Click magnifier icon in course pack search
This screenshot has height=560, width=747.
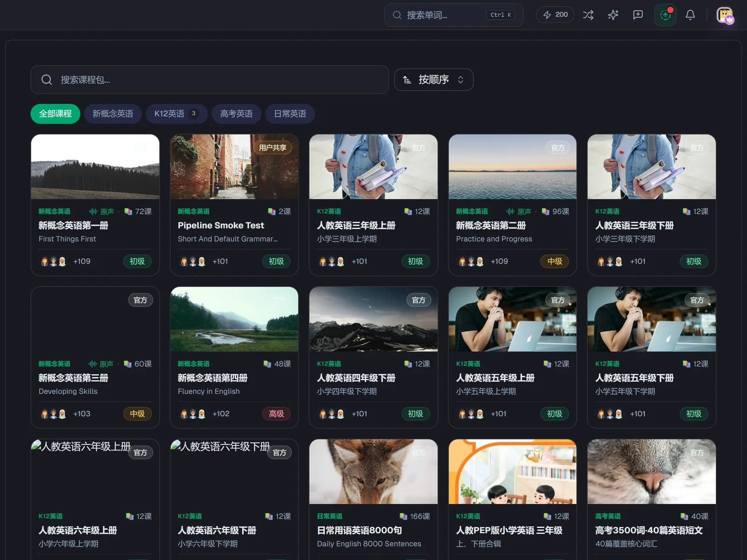[x=46, y=80]
